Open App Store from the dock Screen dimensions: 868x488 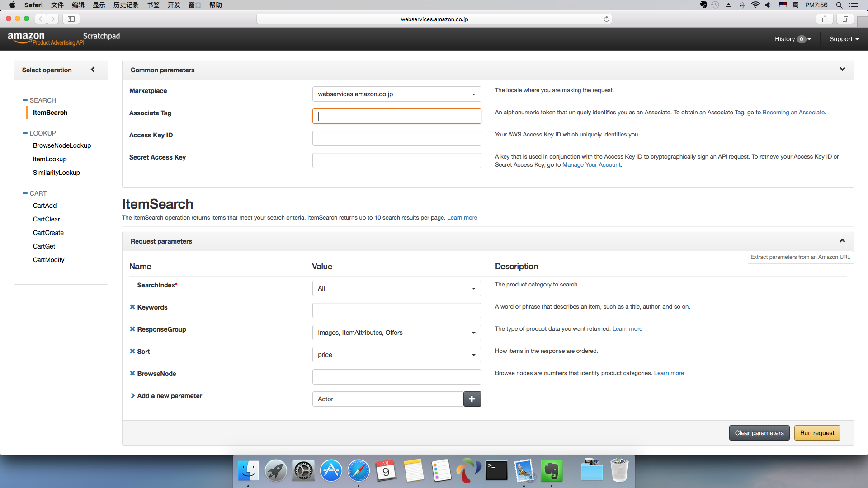pos(331,471)
